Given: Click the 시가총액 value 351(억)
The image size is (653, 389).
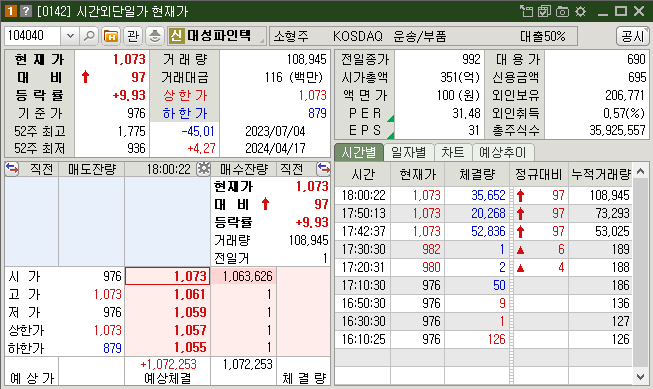Looking at the screenshot, I should click(460, 77).
